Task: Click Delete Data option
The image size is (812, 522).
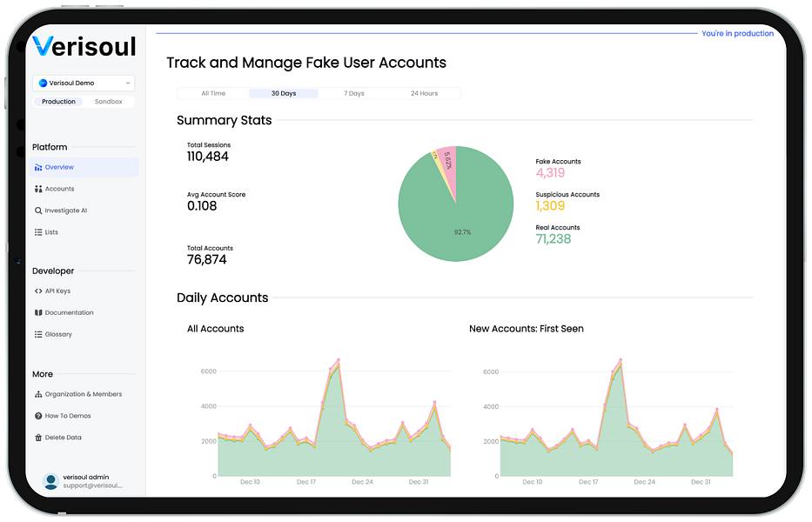Action: (84, 438)
